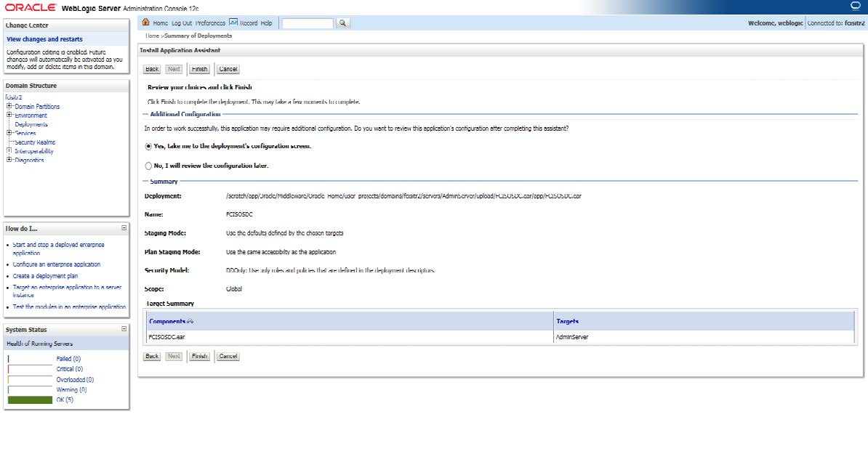Click the Interoperability tree label
Image resolution: width=868 pixels, height=454 pixels.
click(x=33, y=151)
